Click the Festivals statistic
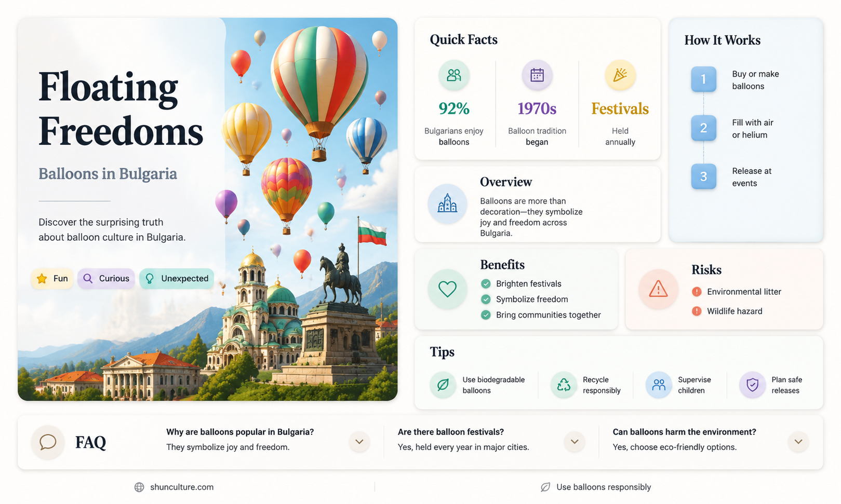841x504 pixels. (620, 108)
